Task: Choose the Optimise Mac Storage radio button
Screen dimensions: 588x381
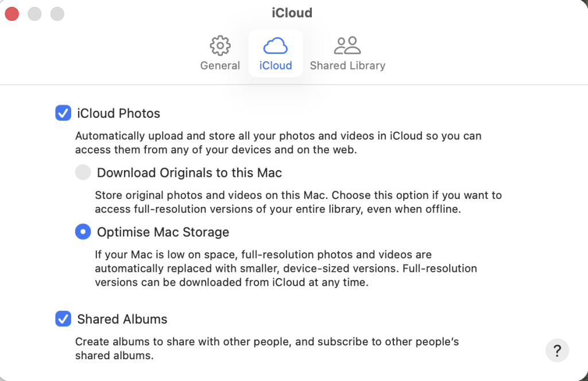Action: [x=83, y=232]
